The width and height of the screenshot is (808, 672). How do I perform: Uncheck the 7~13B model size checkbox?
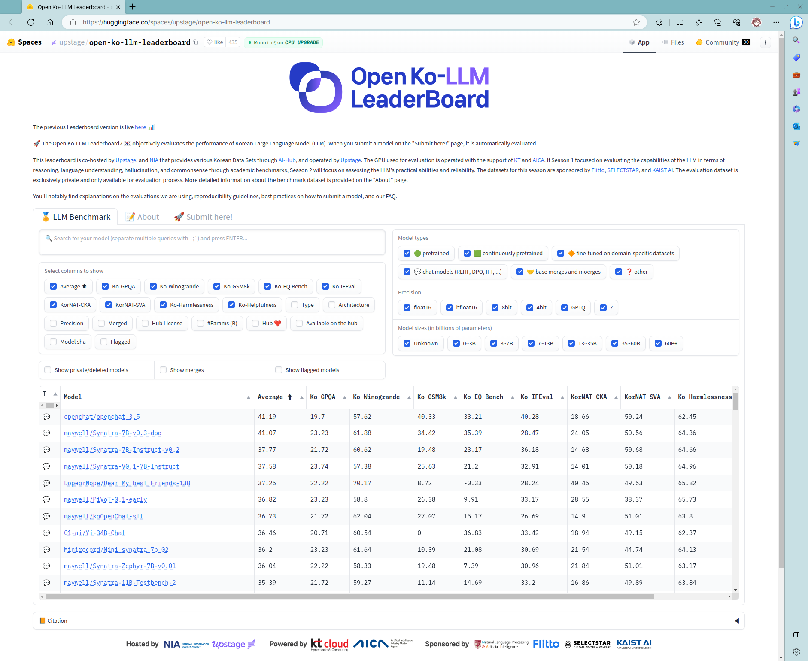(x=531, y=343)
